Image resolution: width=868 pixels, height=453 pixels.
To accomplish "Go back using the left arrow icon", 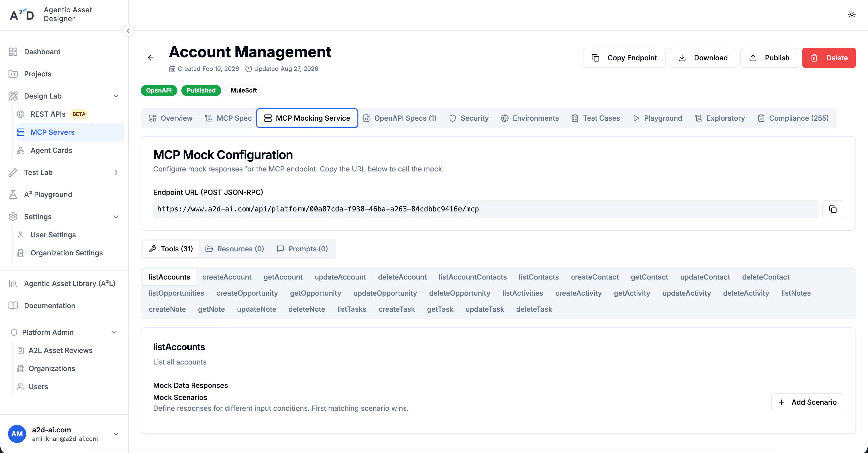I will click(151, 58).
